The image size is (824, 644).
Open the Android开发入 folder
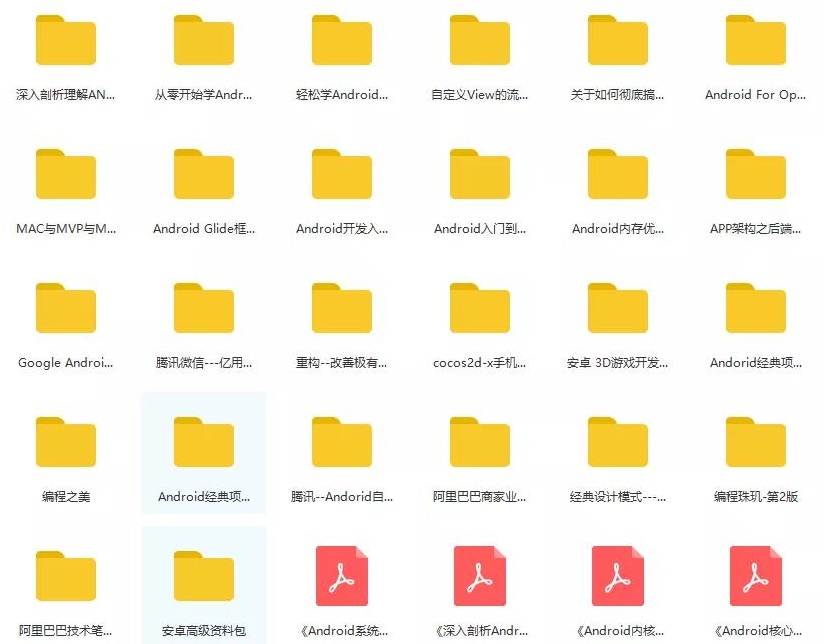pyautogui.click(x=341, y=173)
